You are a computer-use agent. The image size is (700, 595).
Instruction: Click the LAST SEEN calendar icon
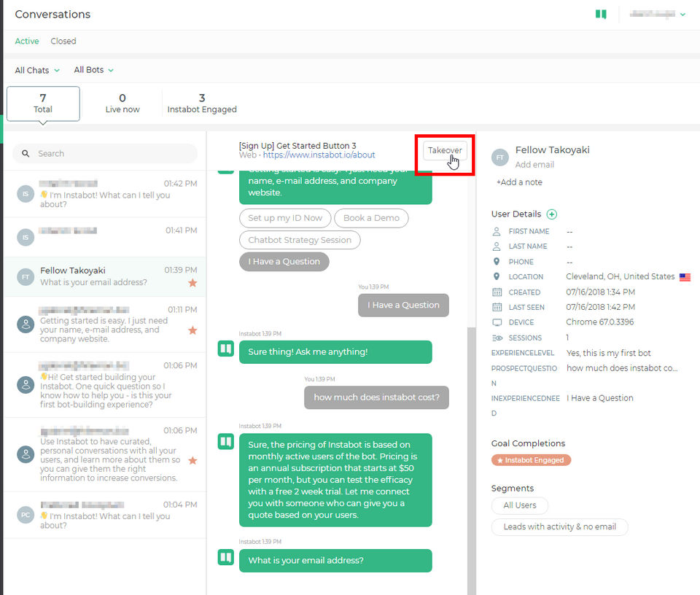(x=497, y=307)
